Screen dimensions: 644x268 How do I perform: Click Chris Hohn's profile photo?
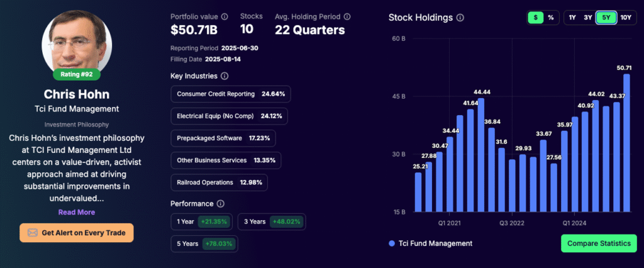[x=76, y=40]
